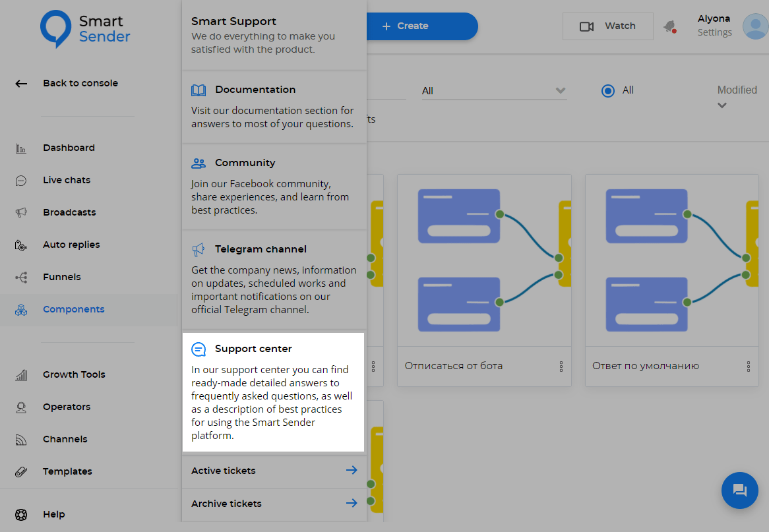Open Templates menu item
The width and height of the screenshot is (769, 532).
(67, 472)
